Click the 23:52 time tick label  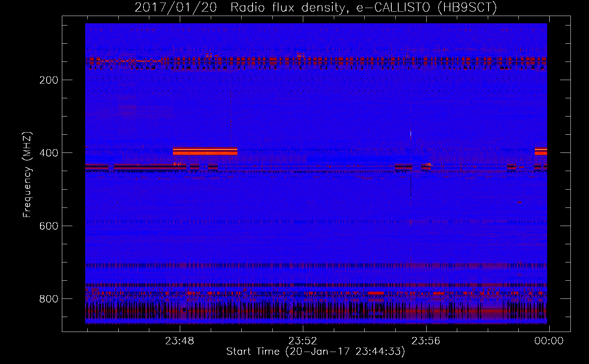[x=303, y=341]
